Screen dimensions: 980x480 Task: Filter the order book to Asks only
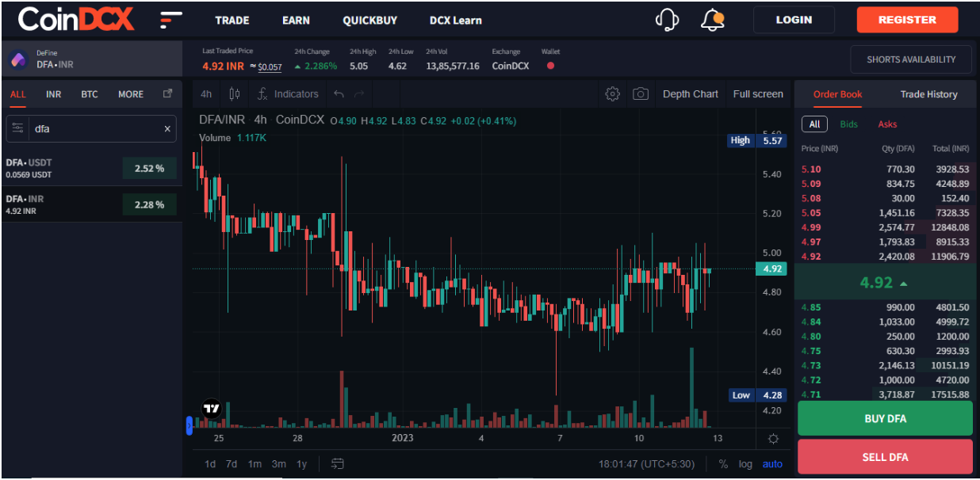coord(887,124)
